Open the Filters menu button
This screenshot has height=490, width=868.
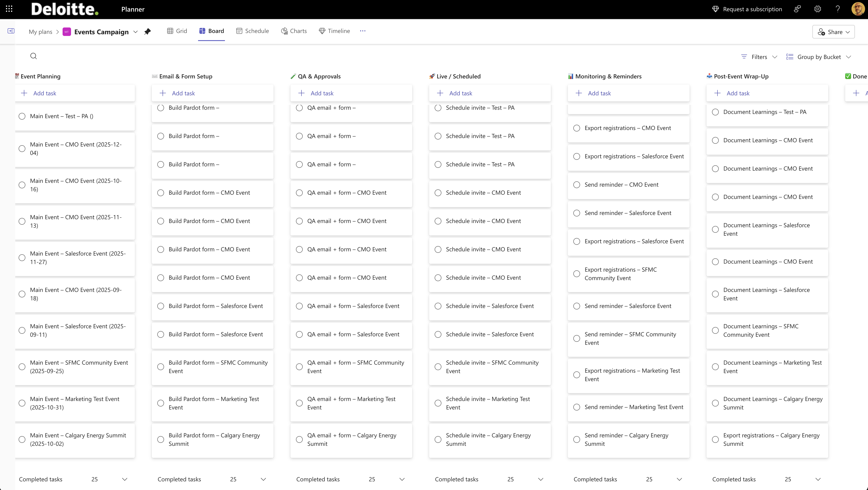pos(759,57)
